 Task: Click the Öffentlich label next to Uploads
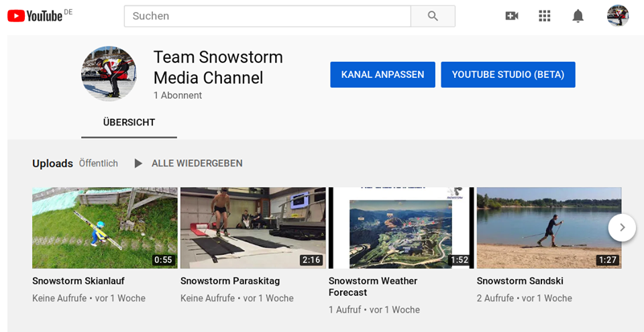point(99,164)
